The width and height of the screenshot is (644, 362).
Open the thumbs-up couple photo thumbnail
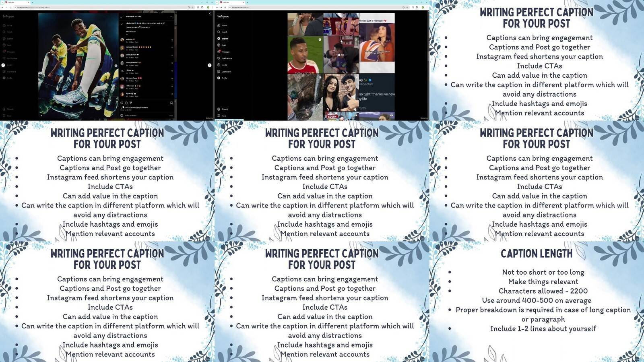[x=341, y=93]
